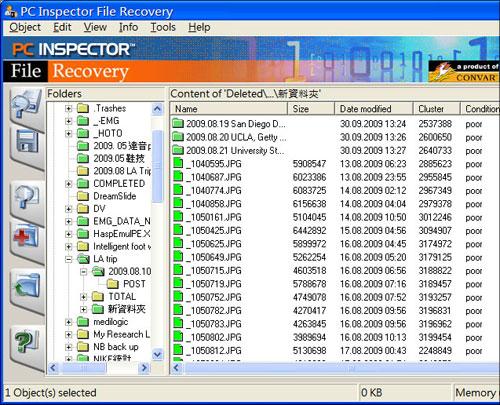Click the floppy disk save icon
This screenshot has height=405, width=500.
27,142
